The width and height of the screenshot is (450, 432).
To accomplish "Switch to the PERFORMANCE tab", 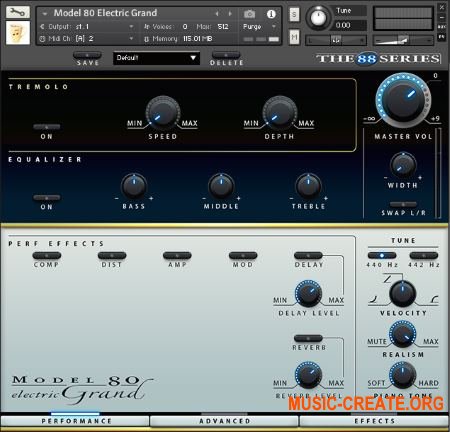I will pyautogui.click(x=75, y=421).
